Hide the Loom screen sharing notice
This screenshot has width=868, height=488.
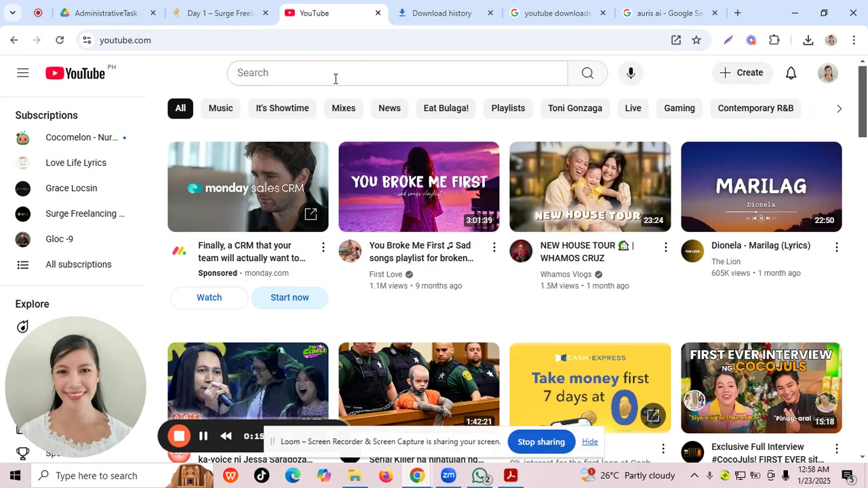[590, 442]
